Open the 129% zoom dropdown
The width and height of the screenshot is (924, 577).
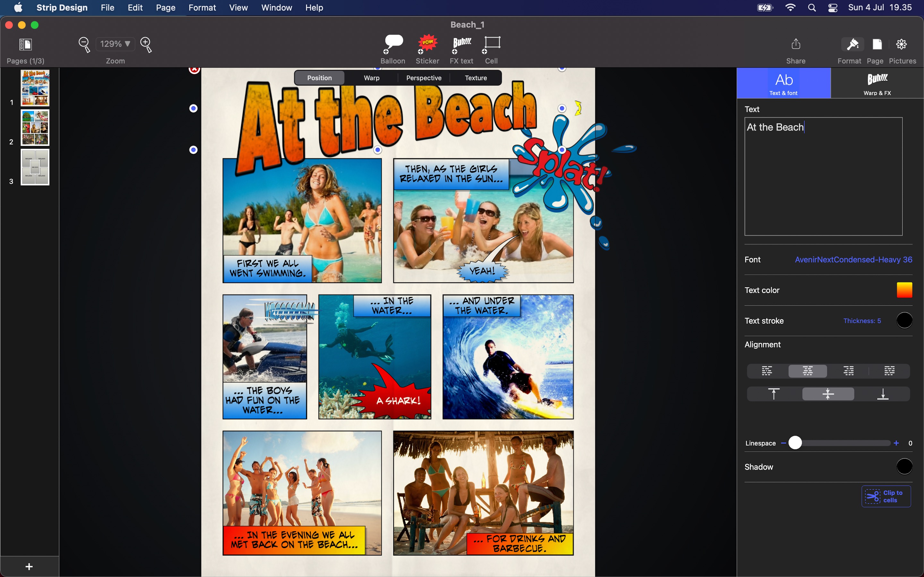[x=115, y=44]
